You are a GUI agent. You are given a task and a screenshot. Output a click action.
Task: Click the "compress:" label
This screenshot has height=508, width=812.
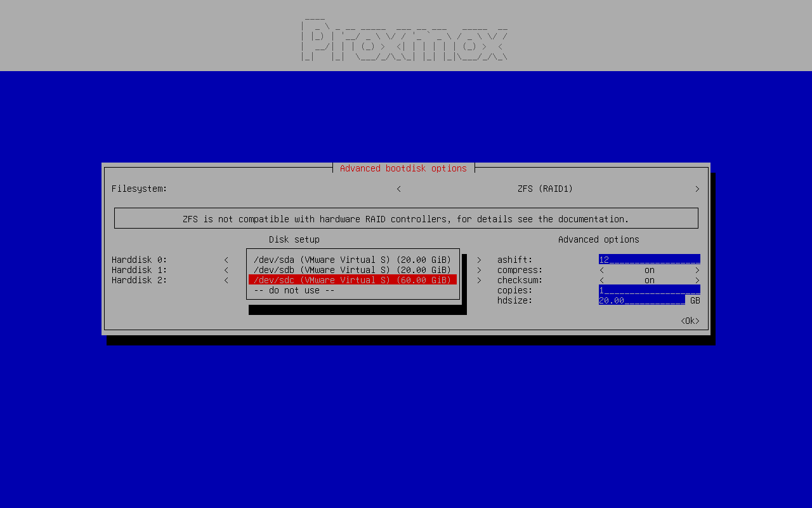point(520,270)
